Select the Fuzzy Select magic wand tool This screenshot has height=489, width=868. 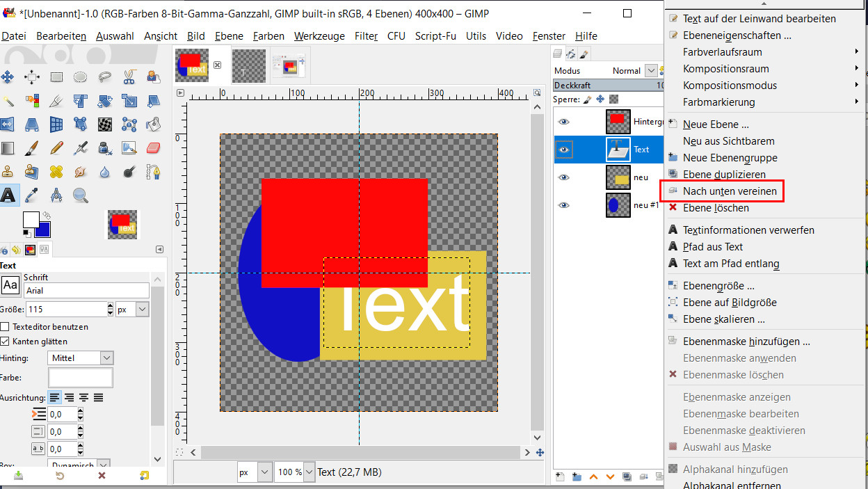tap(8, 101)
